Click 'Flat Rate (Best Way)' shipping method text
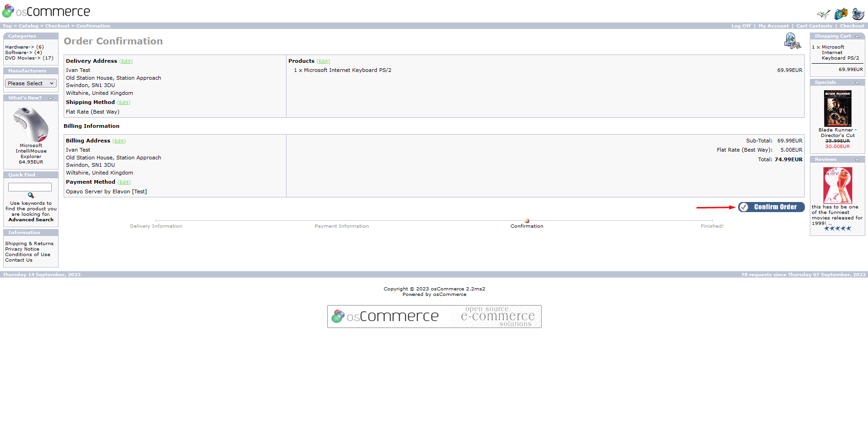The height and width of the screenshot is (426, 868). 92,112
